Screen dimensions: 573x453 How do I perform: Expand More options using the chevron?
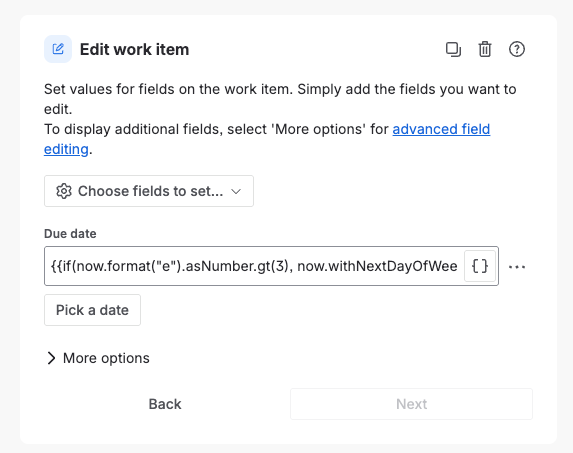(51, 358)
